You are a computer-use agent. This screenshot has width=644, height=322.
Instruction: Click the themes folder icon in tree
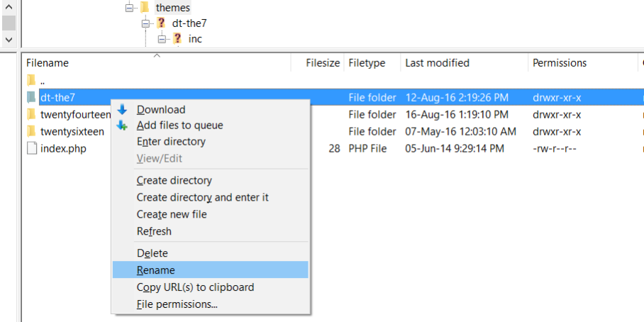click(x=145, y=7)
